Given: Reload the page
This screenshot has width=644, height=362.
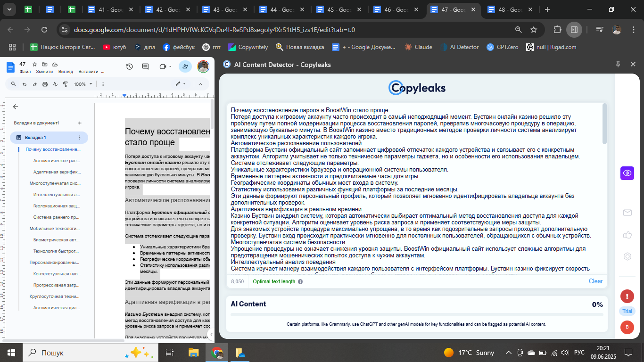Looking at the screenshot, I should (44, 30).
